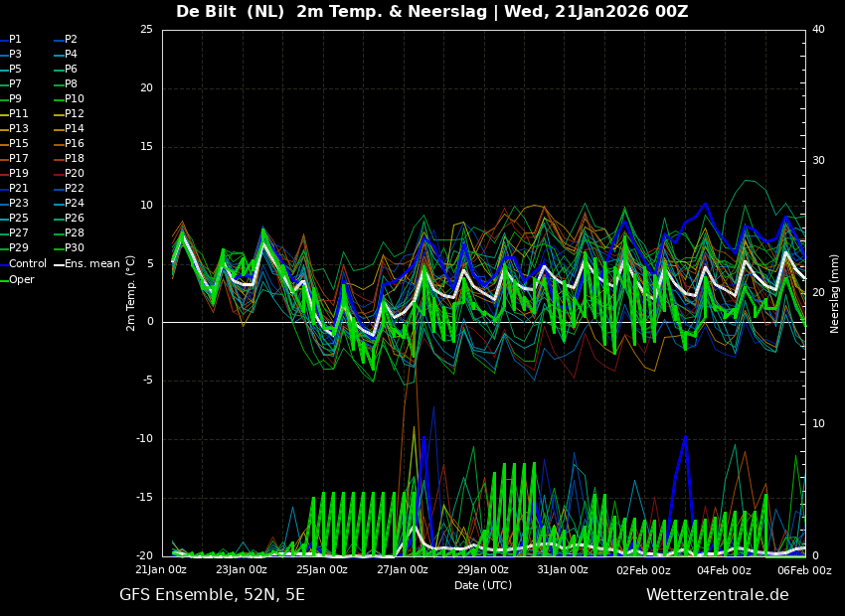Click the Control legend entry
845x616 pixels.
point(28,263)
